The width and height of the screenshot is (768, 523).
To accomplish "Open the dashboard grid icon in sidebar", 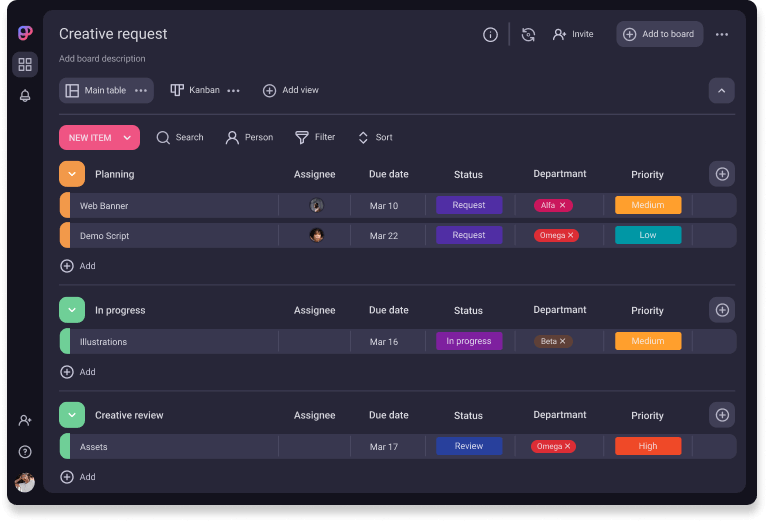I will tap(25, 65).
